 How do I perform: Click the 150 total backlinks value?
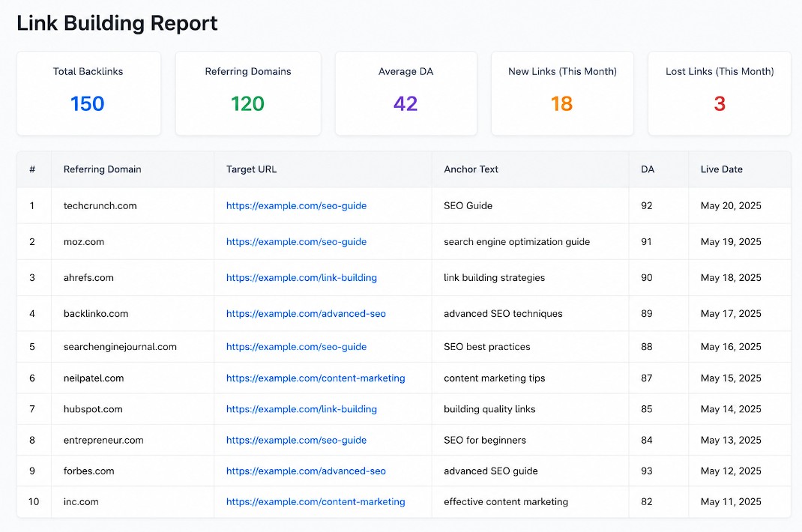88,104
